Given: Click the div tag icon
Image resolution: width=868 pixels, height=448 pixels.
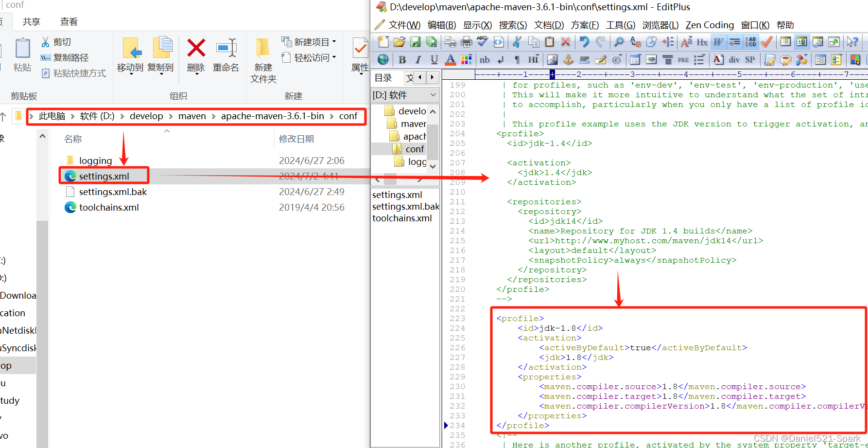Looking at the screenshot, I should coord(734,60).
